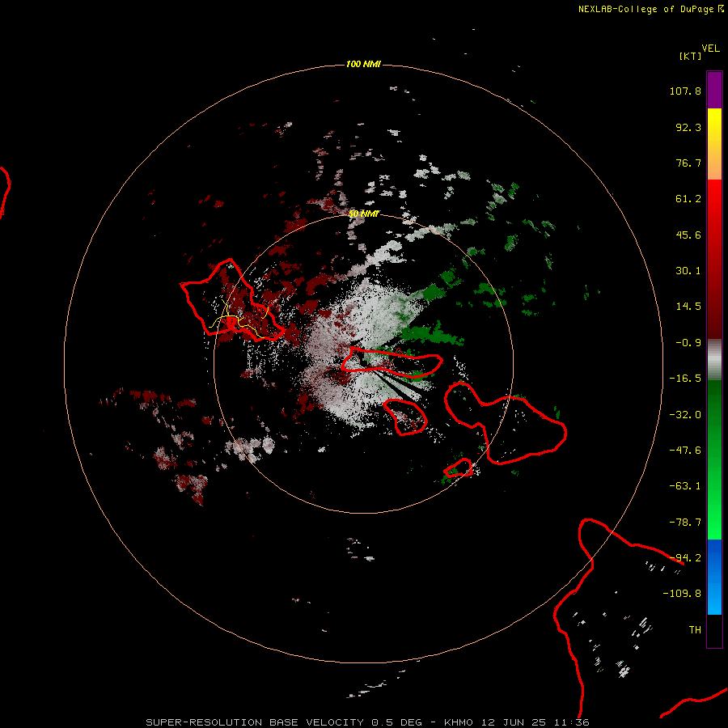This screenshot has width=728, height=728.
Task: Click the -16.5 legend value
Action: click(685, 379)
